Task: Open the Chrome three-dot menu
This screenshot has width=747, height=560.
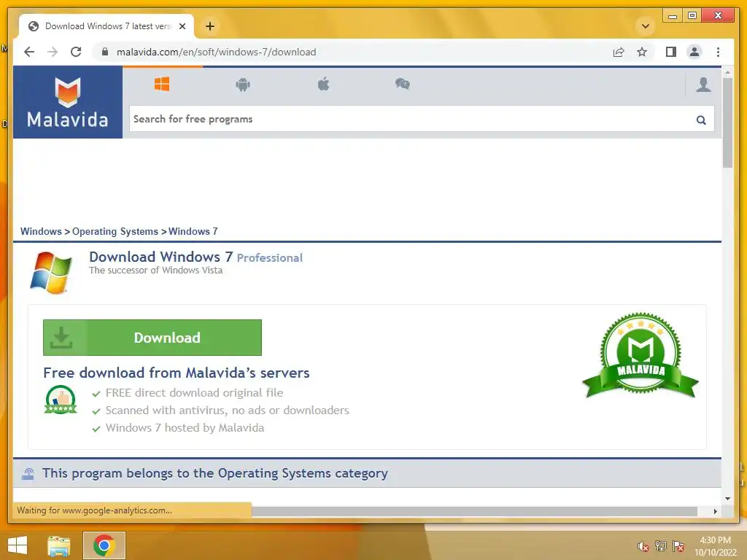Action: 718,52
